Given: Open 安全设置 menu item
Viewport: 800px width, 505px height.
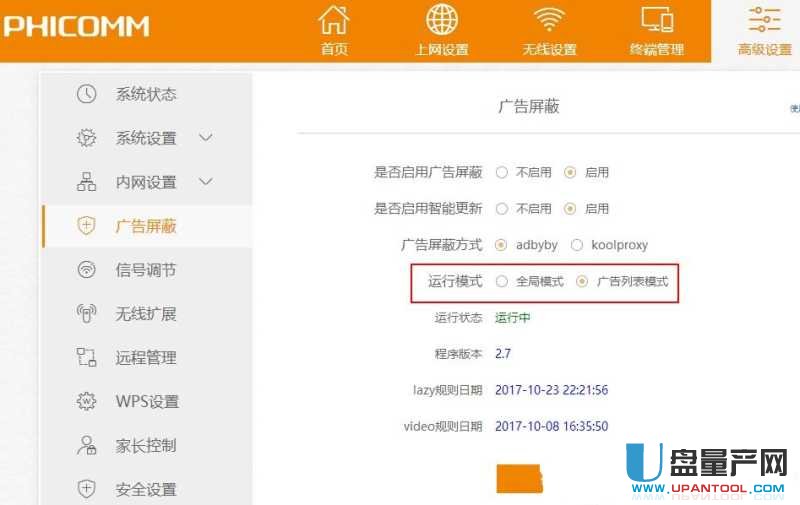Looking at the screenshot, I should tap(146, 489).
